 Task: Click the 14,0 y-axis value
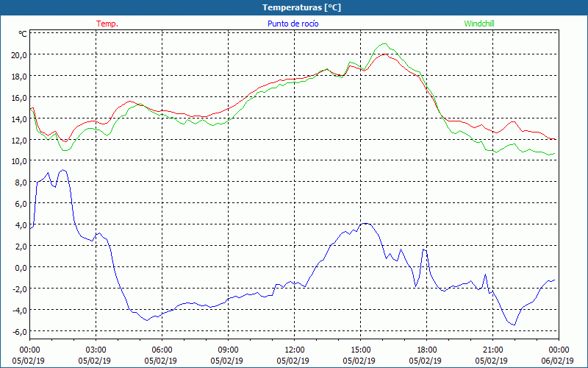click(x=20, y=118)
